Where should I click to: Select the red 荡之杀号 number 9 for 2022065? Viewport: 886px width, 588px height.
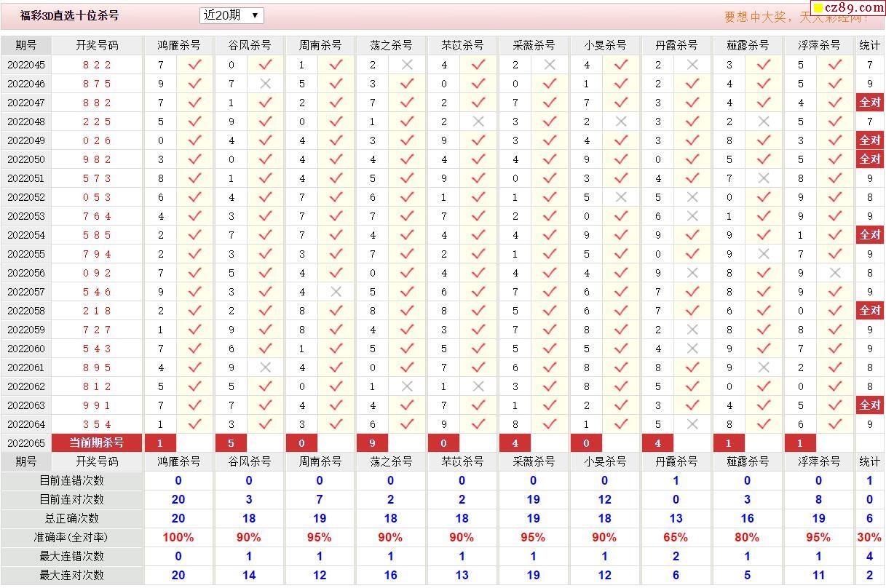click(372, 443)
